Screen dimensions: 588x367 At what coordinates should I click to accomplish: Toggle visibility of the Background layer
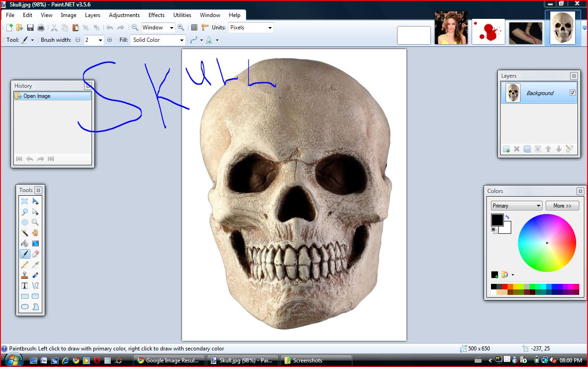[x=573, y=92]
